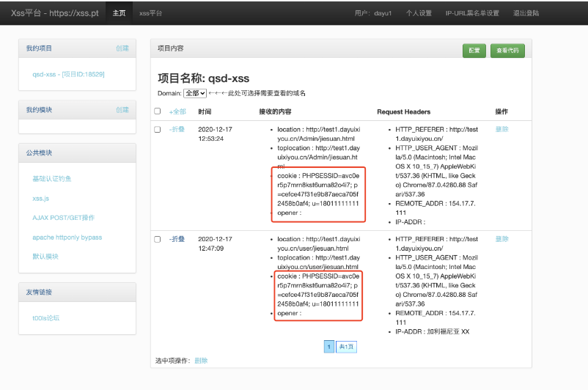Click the Admin/jiesuan.html location entry
The width and height of the screenshot is (588, 390).
[x=319, y=134]
